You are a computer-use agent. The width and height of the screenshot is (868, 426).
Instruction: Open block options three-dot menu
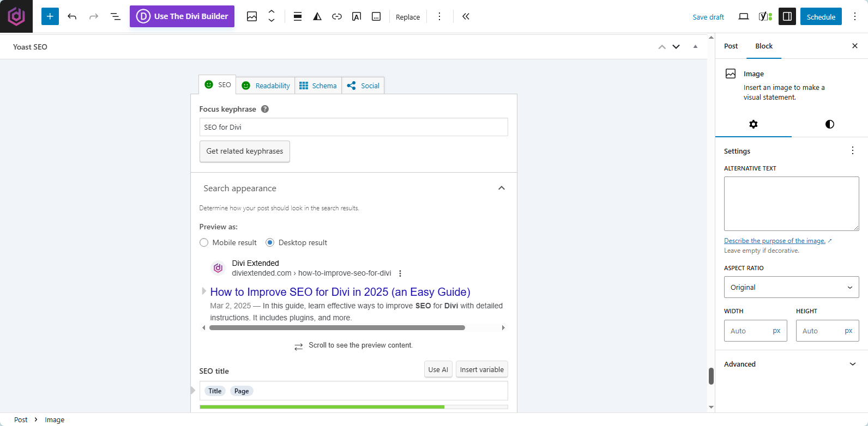pyautogui.click(x=439, y=16)
